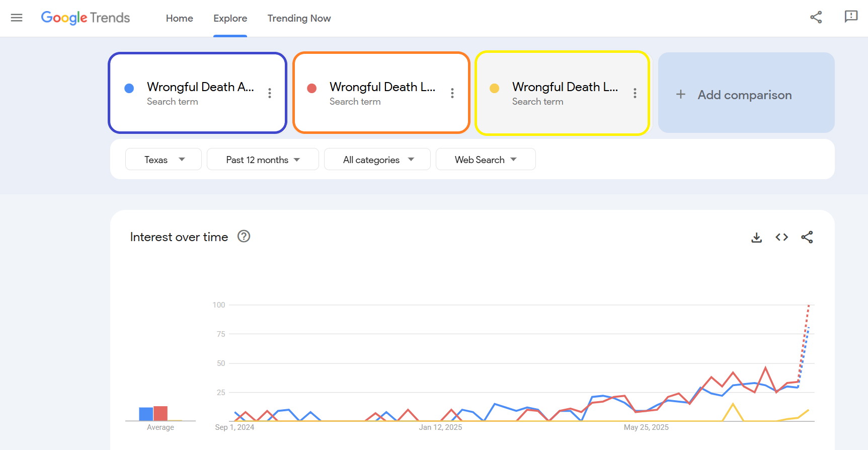868x450 pixels.
Task: Open the hamburger main menu
Action: [x=17, y=18]
